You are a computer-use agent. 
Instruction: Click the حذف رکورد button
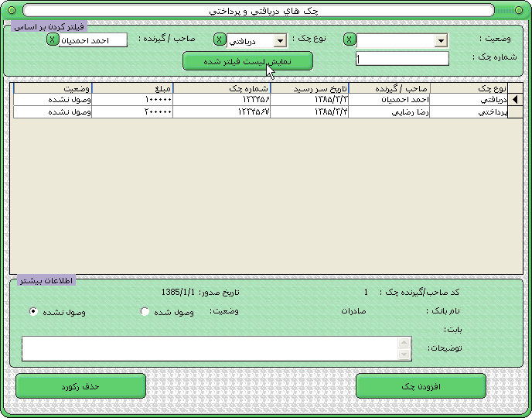[x=80, y=385]
